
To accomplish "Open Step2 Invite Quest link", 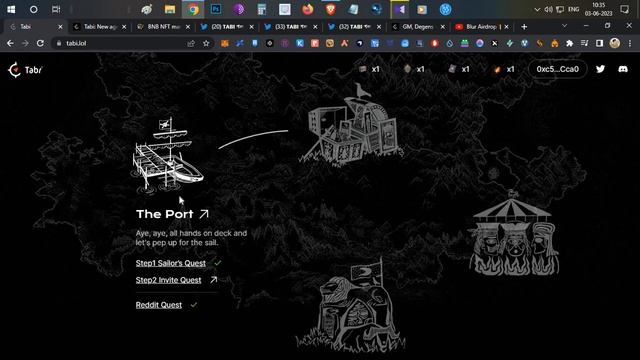I will [x=168, y=280].
